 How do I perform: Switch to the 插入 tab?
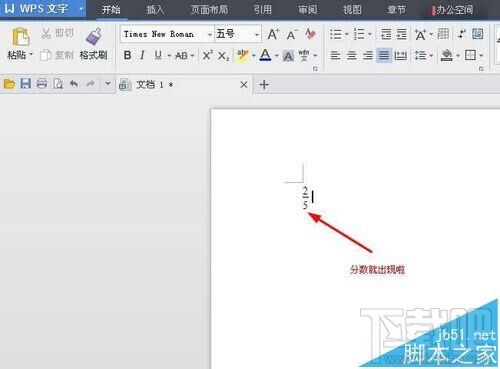[x=155, y=10]
